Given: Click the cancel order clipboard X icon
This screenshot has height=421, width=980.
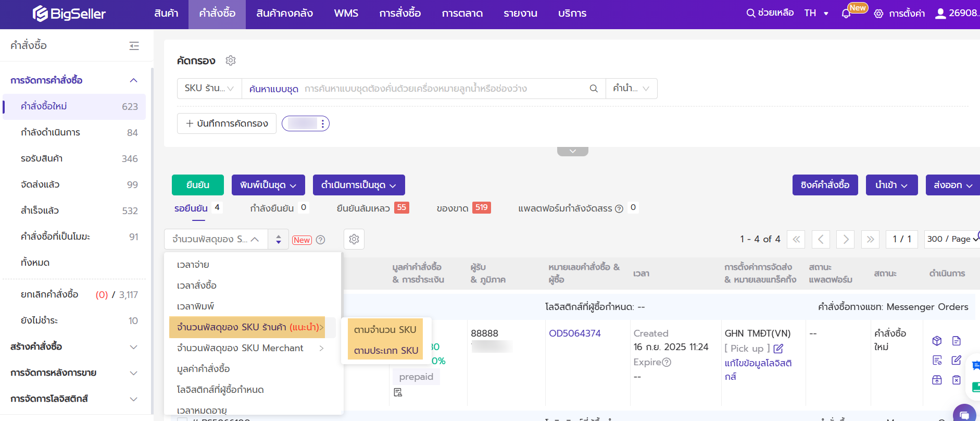Looking at the screenshot, I should [x=956, y=380].
